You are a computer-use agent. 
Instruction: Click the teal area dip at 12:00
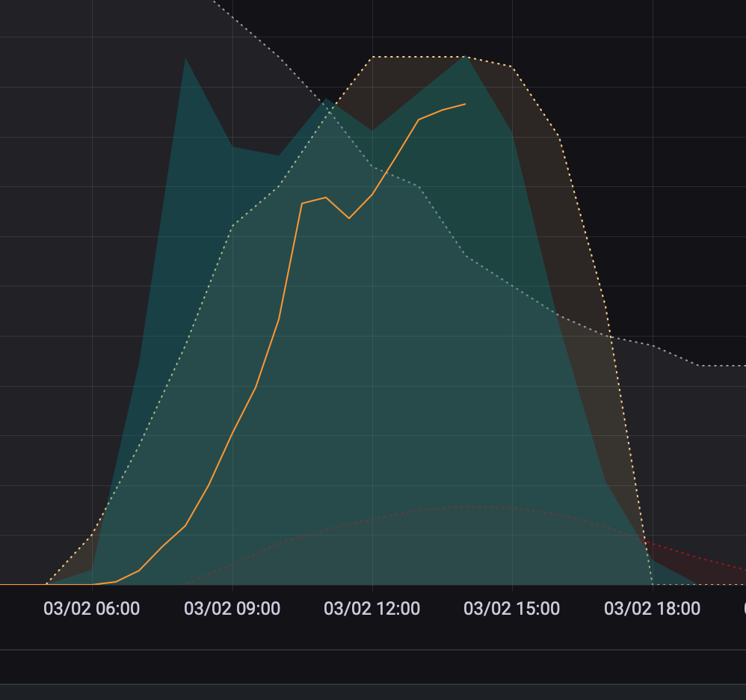point(372,131)
